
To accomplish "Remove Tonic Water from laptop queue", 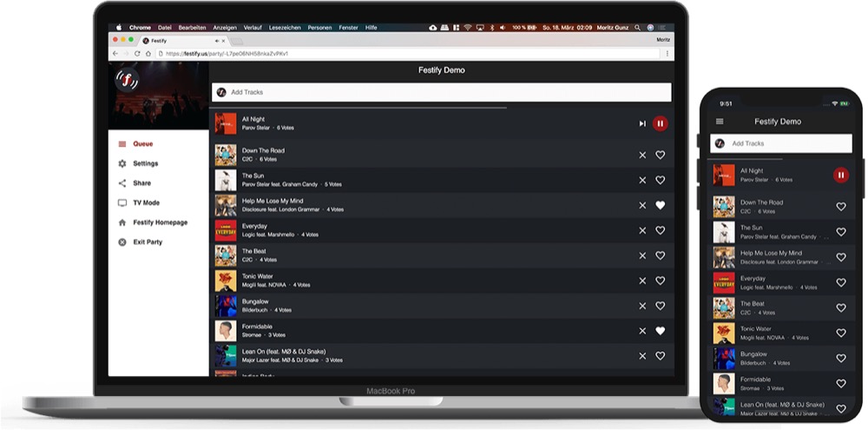I will tap(642, 281).
